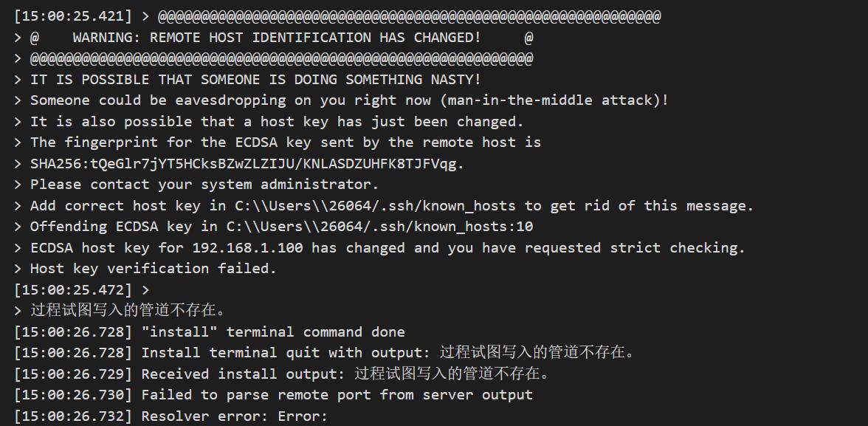Click the SHA256 fingerprint text
The width and height of the screenshot is (868, 426).
coord(247,163)
